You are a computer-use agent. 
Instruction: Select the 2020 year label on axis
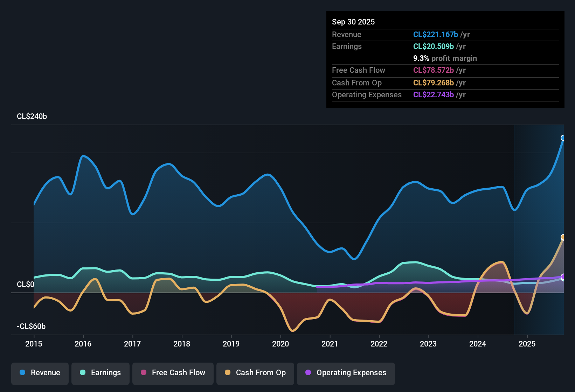(x=280, y=344)
